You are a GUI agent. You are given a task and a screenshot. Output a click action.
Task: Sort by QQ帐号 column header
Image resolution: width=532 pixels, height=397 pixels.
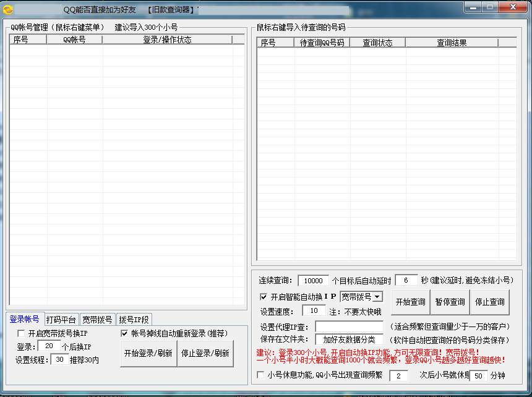click(75, 40)
